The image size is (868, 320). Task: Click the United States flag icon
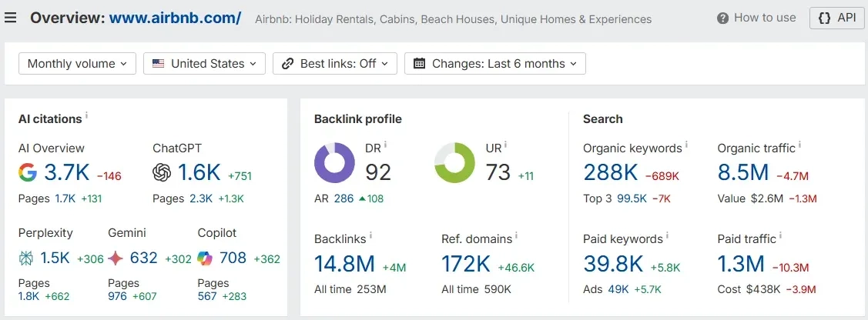[x=159, y=64]
